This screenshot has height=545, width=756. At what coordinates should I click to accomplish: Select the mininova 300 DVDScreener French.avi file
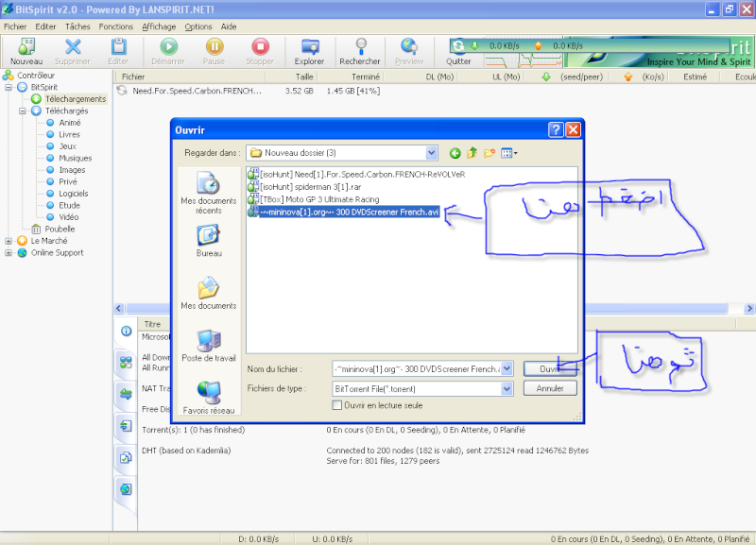point(343,212)
